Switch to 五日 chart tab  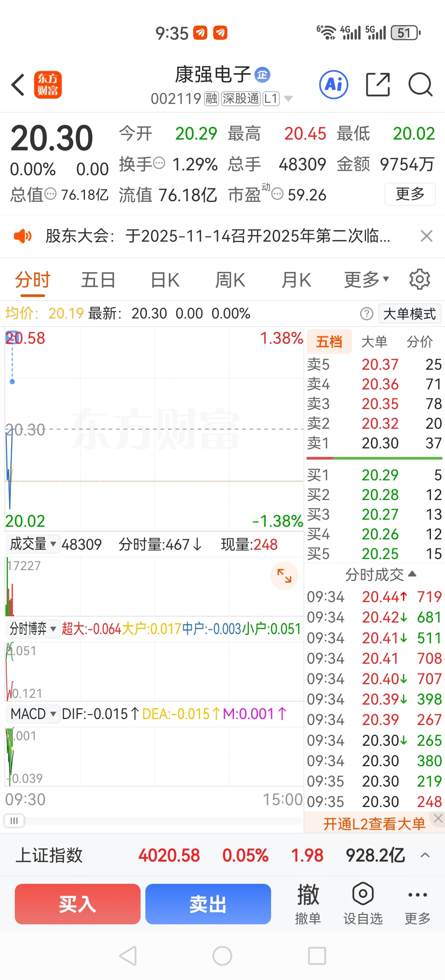click(98, 280)
